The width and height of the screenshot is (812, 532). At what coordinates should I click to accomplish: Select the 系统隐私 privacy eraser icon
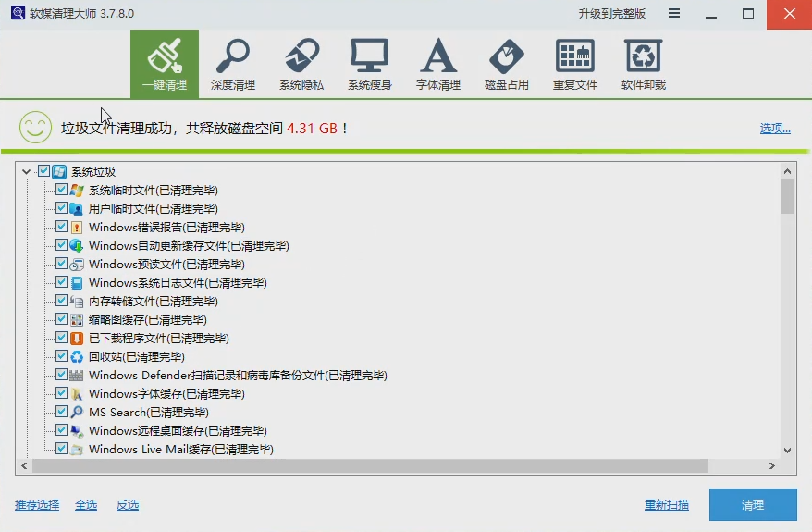pyautogui.click(x=301, y=64)
